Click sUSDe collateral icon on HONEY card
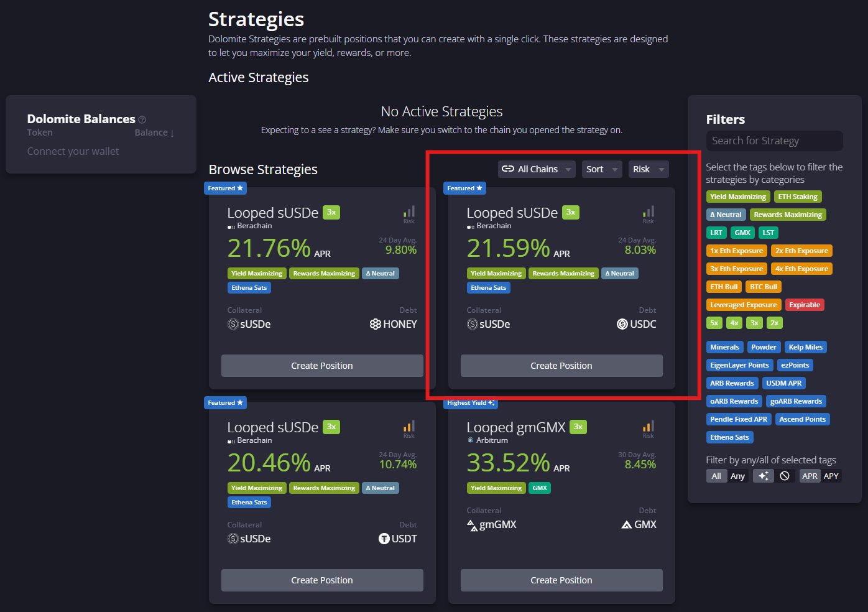Screen dimensions: 868x612 click(233, 324)
